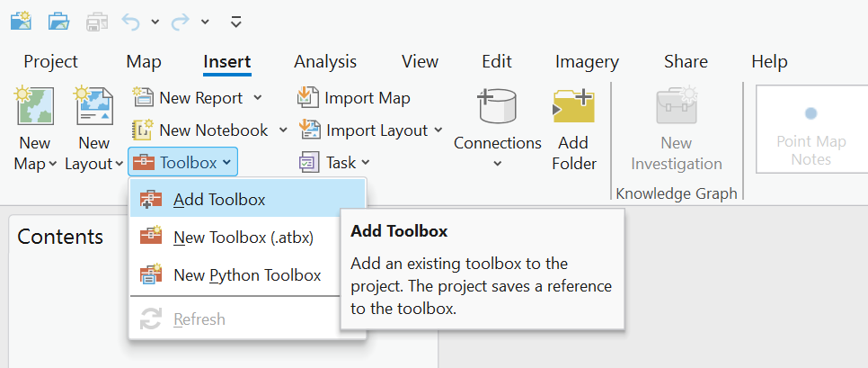Click the Refresh menu item

235,319
